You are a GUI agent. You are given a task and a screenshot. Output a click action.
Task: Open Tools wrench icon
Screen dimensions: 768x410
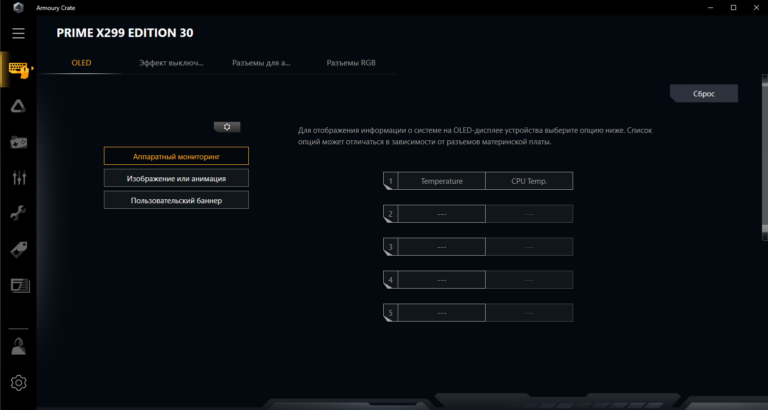tap(19, 214)
